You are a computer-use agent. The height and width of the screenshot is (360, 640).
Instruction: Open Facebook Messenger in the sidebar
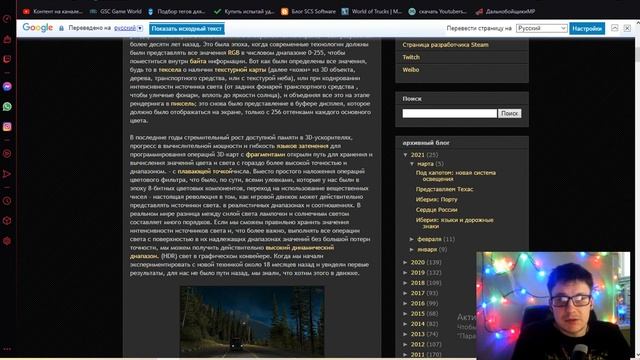point(7,87)
